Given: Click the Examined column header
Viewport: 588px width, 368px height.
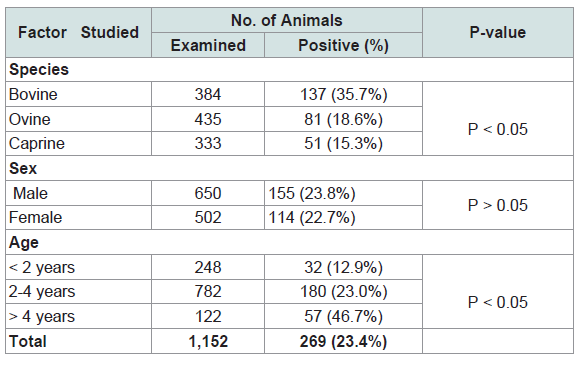Looking at the screenshot, I should click(x=208, y=45).
